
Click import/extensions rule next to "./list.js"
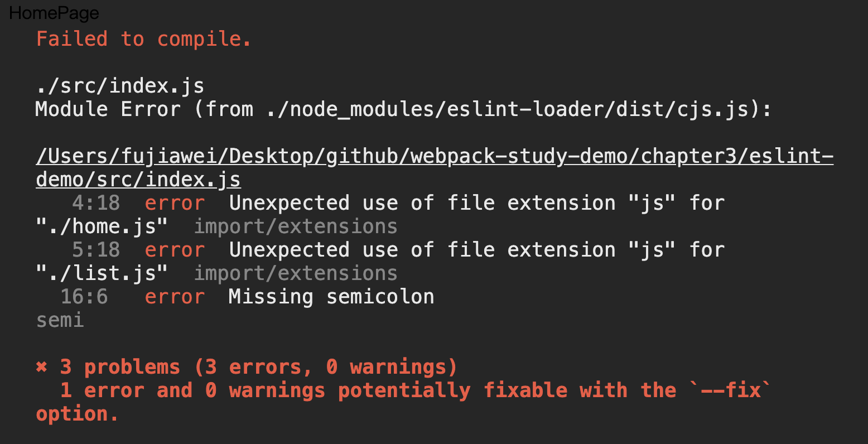(x=296, y=273)
